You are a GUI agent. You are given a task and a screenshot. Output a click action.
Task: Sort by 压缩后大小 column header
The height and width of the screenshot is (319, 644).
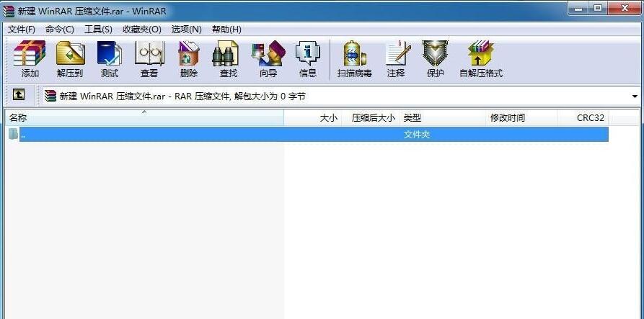371,118
